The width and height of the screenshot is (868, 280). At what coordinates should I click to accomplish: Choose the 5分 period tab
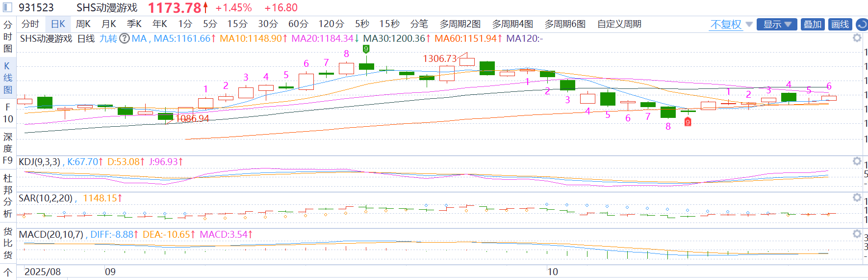pyautogui.click(x=210, y=24)
